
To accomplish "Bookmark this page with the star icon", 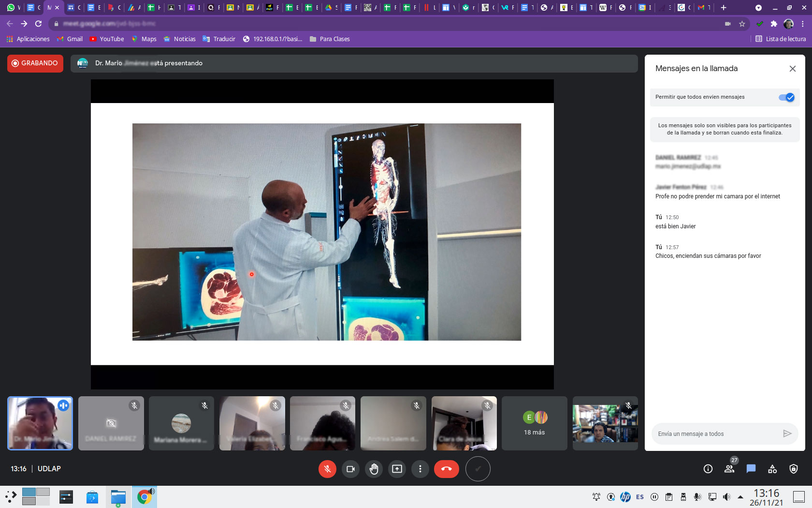I will coord(742,24).
